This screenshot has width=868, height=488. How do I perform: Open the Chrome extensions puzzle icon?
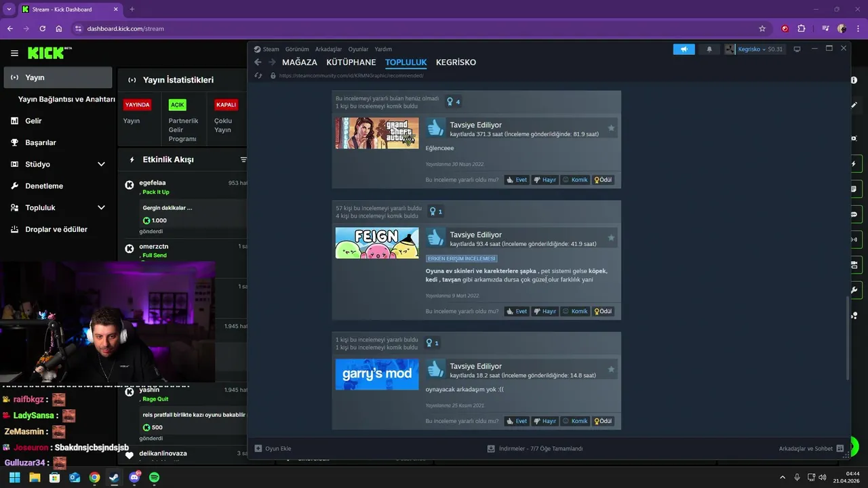pos(802,28)
